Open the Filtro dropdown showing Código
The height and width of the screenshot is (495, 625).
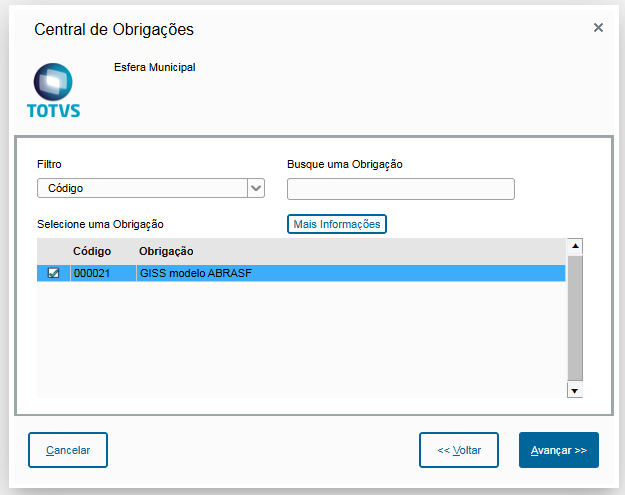pyautogui.click(x=151, y=188)
